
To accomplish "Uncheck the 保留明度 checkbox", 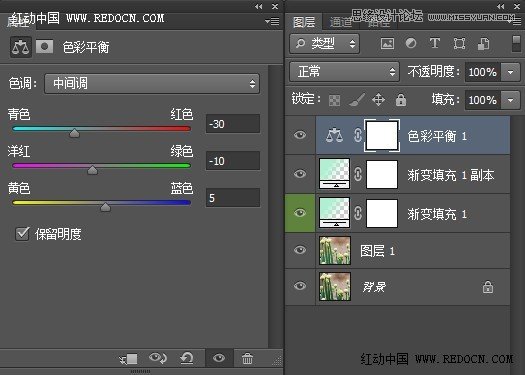I will point(22,234).
